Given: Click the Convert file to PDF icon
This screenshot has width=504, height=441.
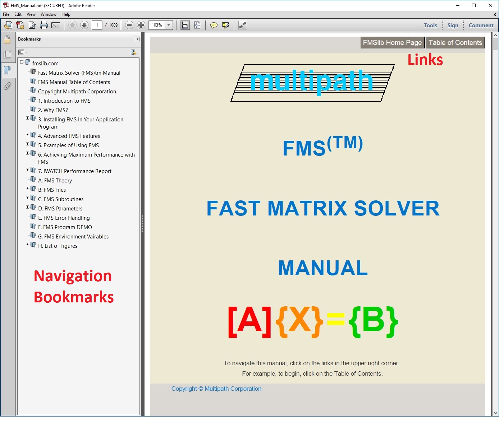Looking at the screenshot, I should click(20, 25).
